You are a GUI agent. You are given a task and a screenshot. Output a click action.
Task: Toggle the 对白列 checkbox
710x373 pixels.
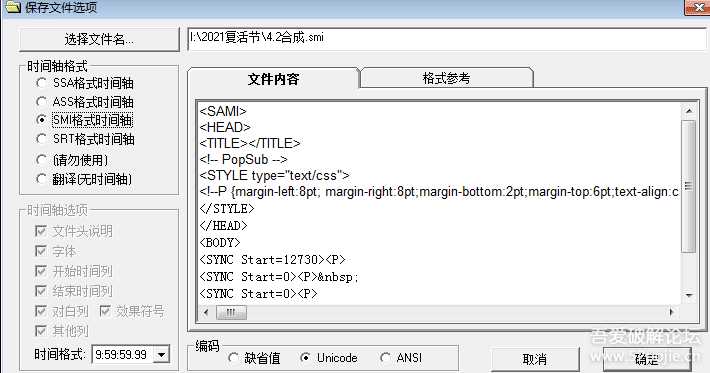[x=61, y=311]
